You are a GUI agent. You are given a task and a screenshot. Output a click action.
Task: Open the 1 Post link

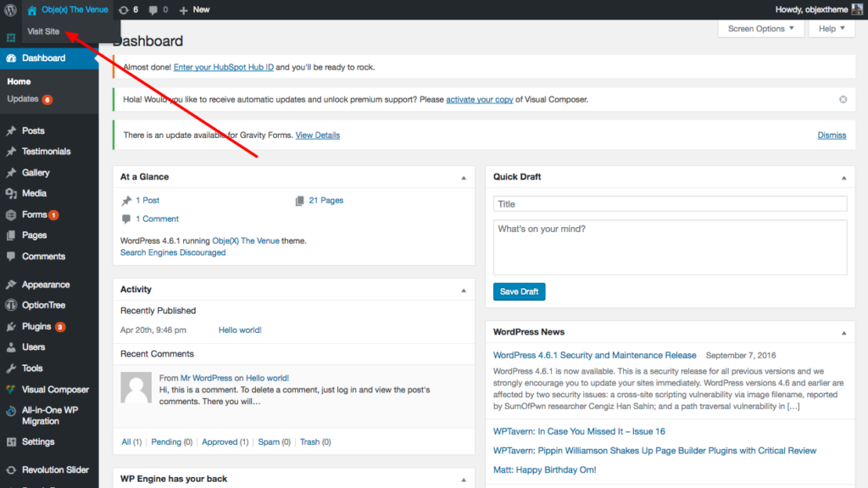(x=147, y=200)
